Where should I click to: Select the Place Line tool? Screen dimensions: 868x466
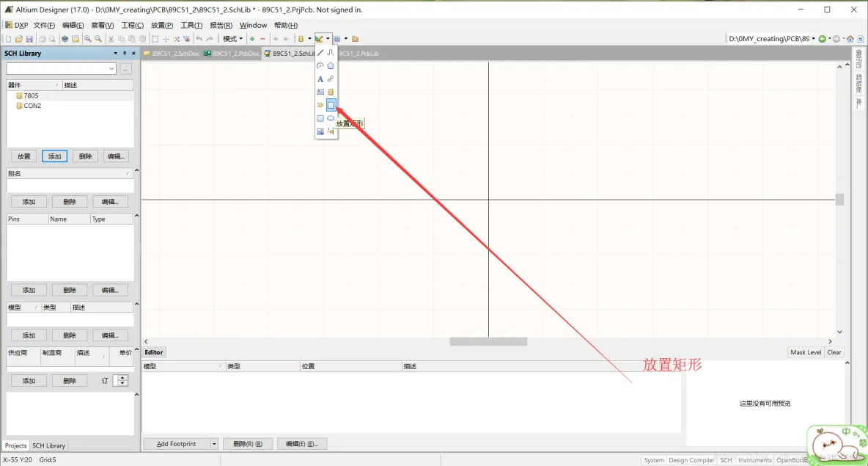click(x=320, y=53)
